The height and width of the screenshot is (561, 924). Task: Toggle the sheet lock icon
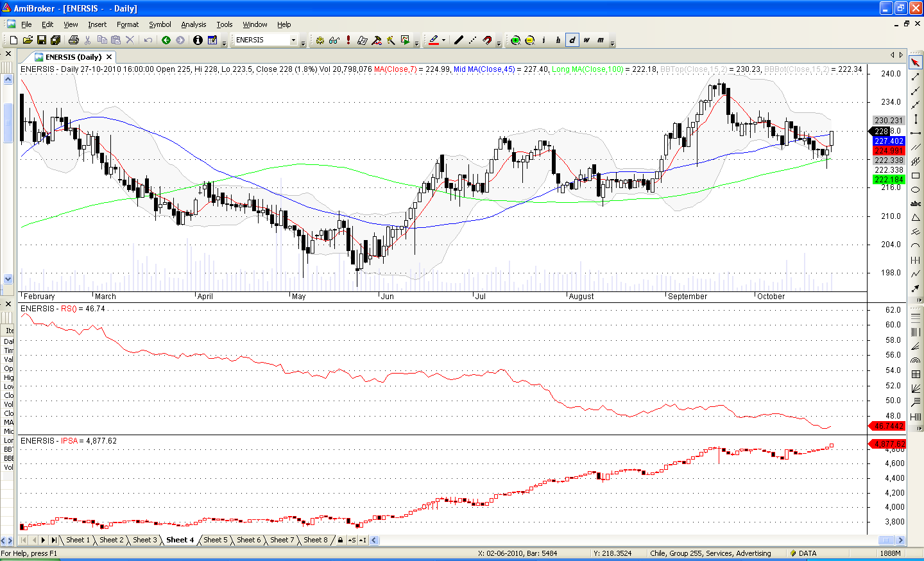(340, 540)
